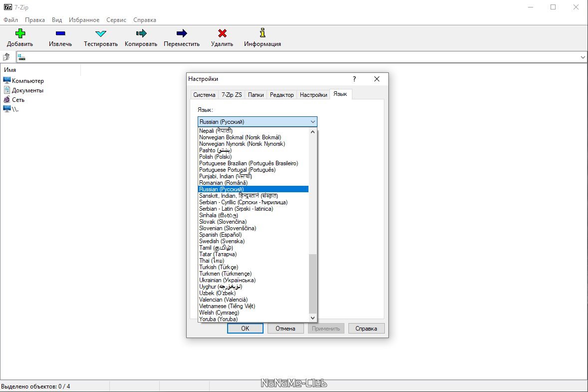Screen dimensions: 588x392
Task: Choose Tatar (Татарча) language
Action: (253, 254)
